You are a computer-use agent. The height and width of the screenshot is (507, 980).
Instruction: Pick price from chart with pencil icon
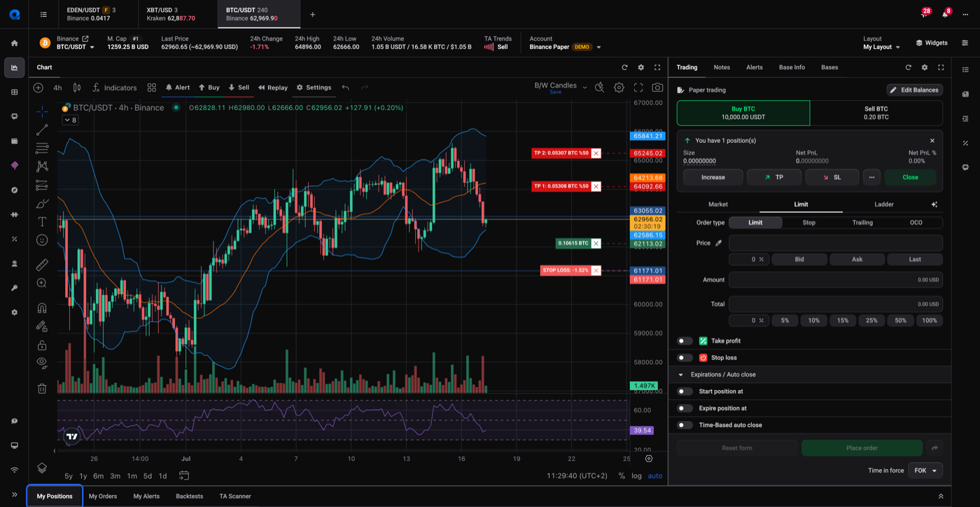[718, 243]
